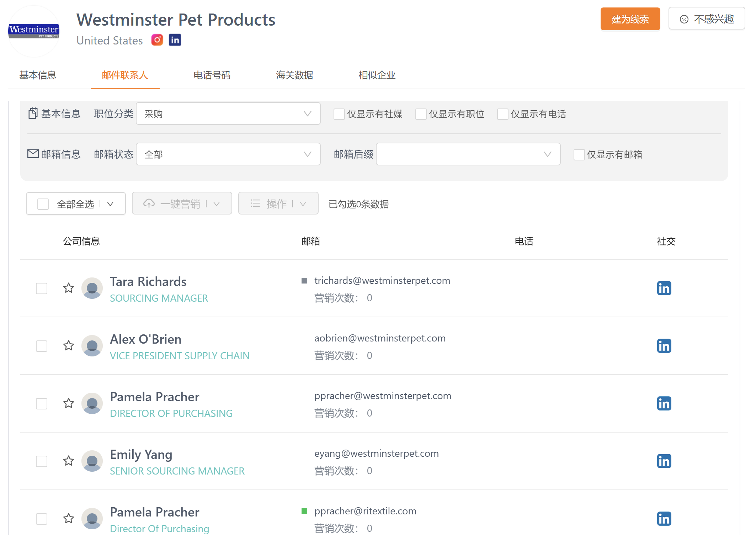Screen dimensions: 756x535
Task: Open the 邮箱状态 dropdown showing 全部
Action: [x=228, y=154]
